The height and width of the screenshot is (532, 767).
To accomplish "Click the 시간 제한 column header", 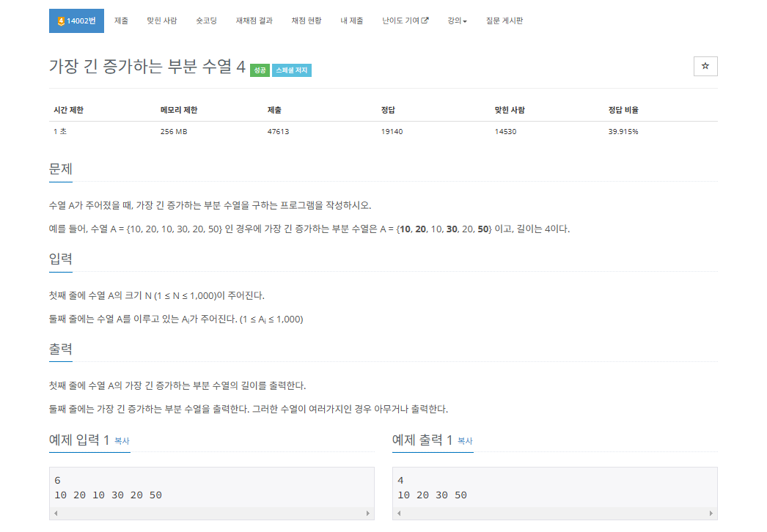I will 68,110.
